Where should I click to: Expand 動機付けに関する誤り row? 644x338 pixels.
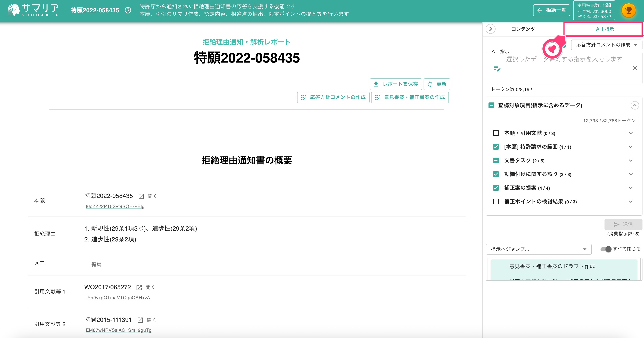(631, 174)
